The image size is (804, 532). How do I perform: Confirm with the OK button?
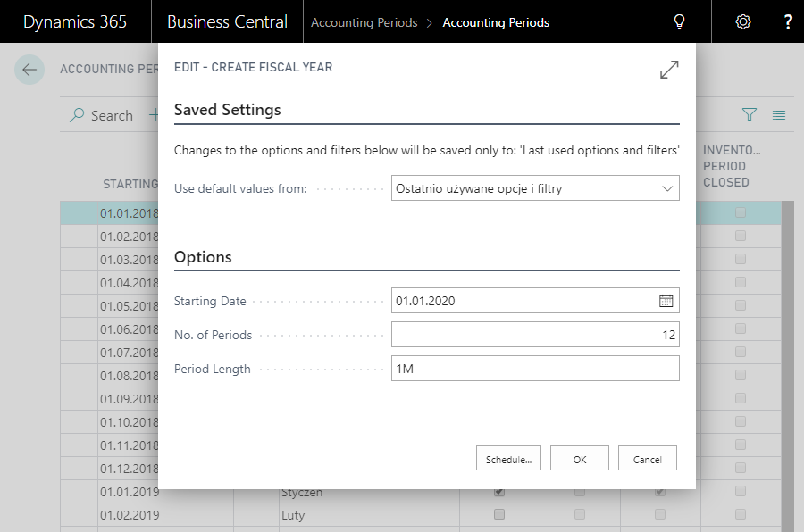point(580,458)
